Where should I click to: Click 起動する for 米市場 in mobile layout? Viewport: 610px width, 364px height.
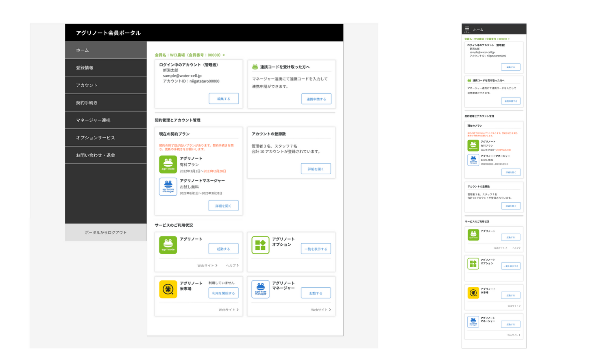pos(511,295)
